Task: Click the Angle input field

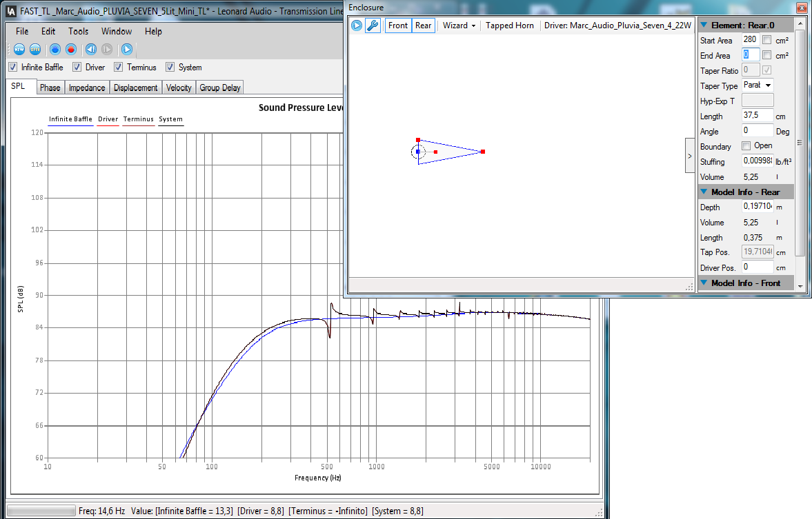Action: pos(757,130)
